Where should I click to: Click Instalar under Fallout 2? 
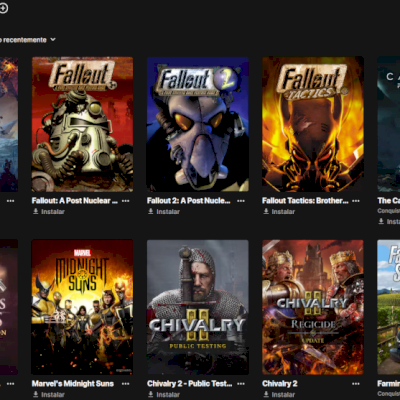tap(164, 212)
